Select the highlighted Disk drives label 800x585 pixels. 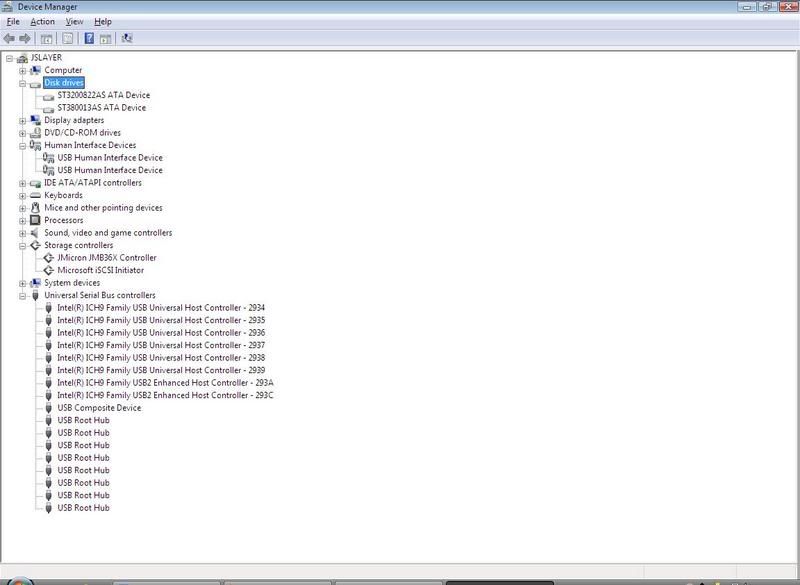point(64,83)
